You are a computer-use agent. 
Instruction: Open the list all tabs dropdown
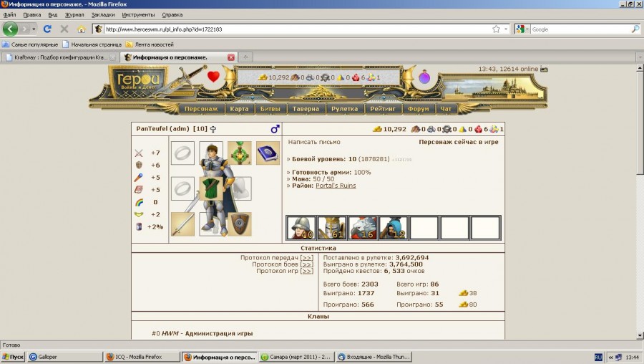click(638, 57)
